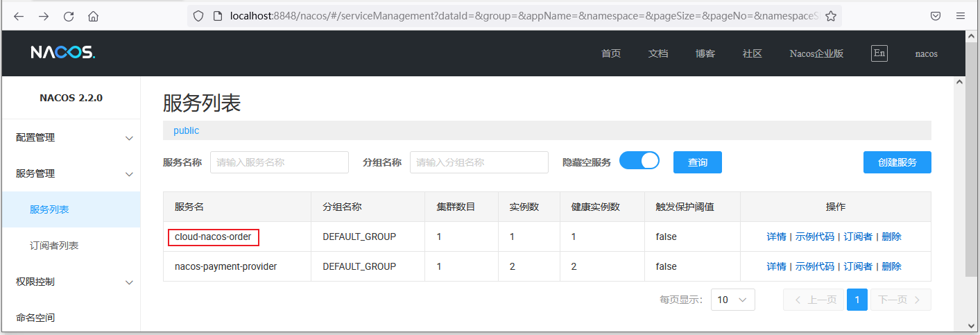This screenshot has width=980, height=335.
Task: Reload the page with the refresh icon
Action: click(x=69, y=16)
